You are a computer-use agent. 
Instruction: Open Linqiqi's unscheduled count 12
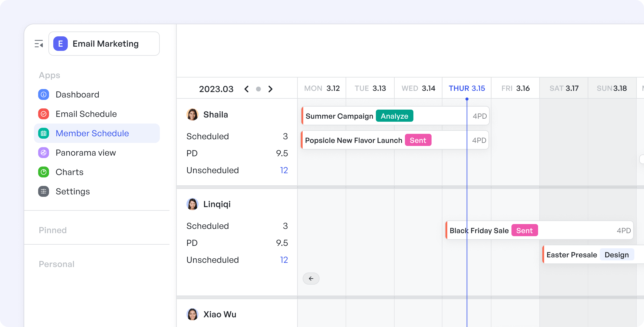point(284,260)
